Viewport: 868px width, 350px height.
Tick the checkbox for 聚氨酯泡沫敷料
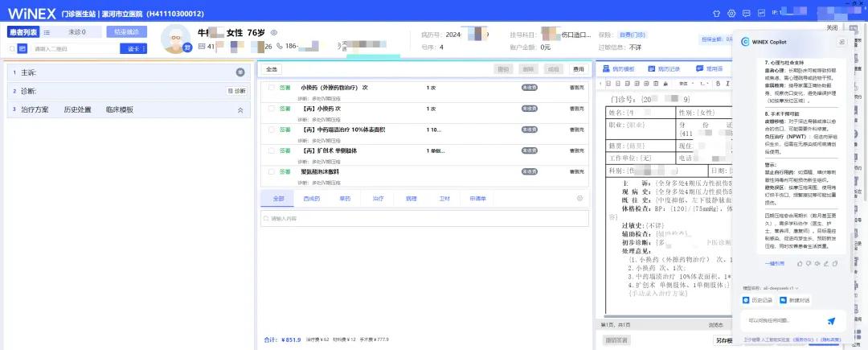click(x=272, y=171)
